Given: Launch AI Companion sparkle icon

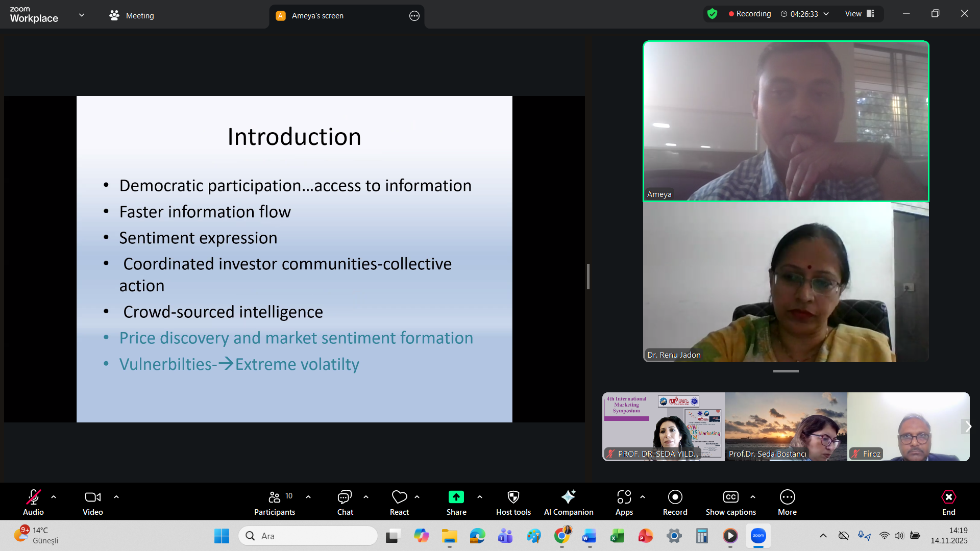Looking at the screenshot, I should 568,497.
